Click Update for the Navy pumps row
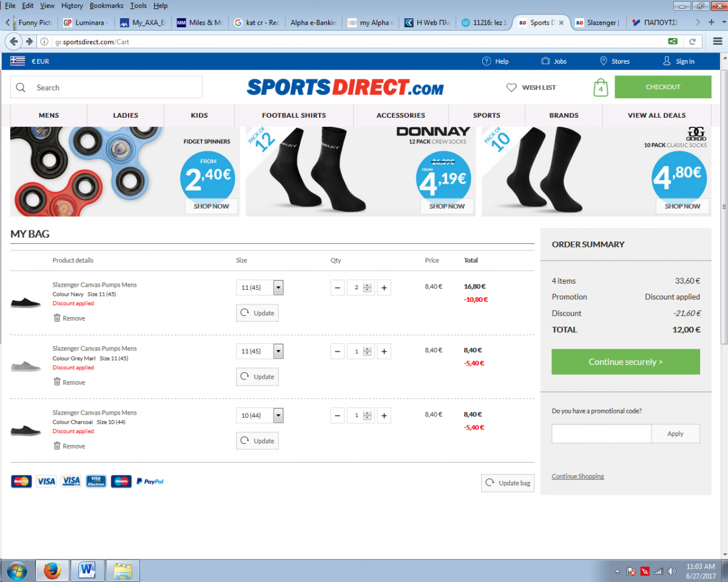The width and height of the screenshot is (728, 582). 257,313
